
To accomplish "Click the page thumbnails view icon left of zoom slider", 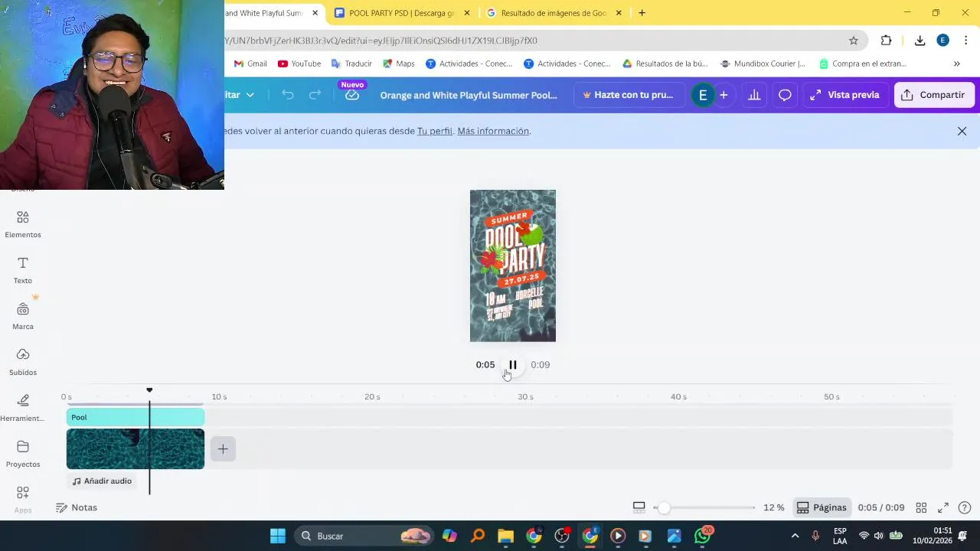I will (639, 507).
